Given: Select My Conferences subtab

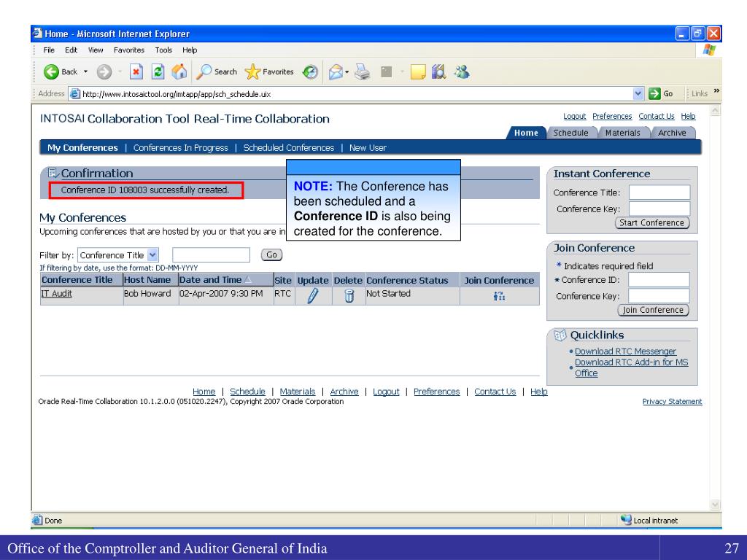Looking at the screenshot, I should tap(82, 147).
